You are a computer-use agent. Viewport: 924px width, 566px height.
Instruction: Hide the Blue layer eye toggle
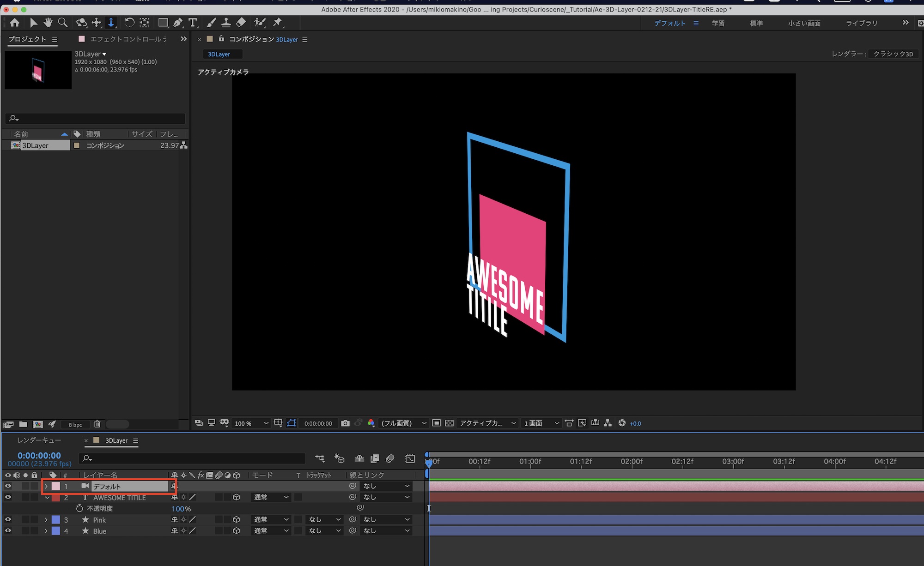pyautogui.click(x=8, y=531)
